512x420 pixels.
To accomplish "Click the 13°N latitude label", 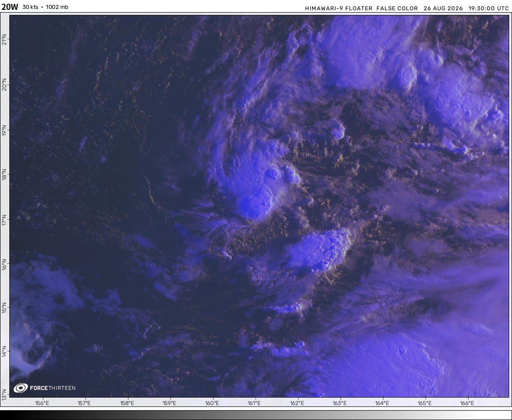I will coord(4,395).
